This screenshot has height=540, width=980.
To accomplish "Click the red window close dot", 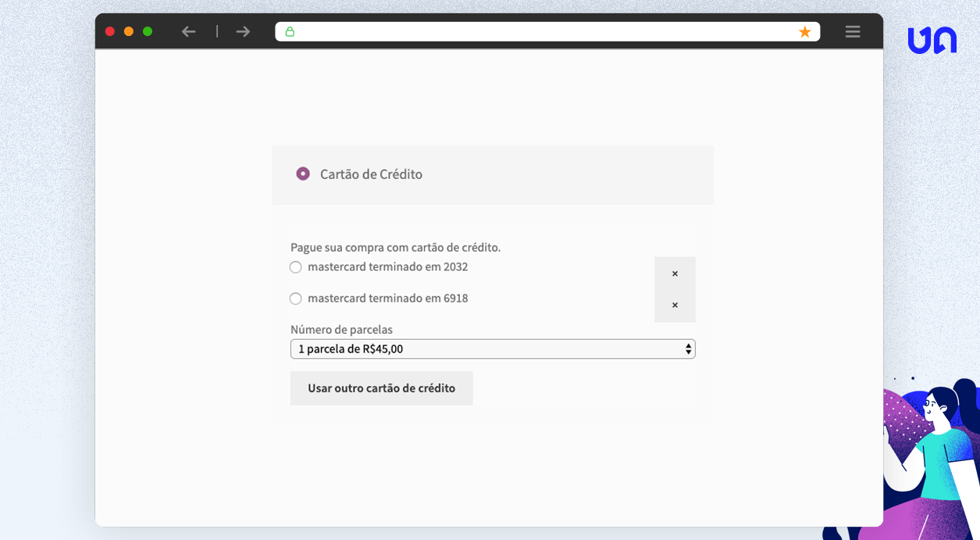I will tap(110, 31).
